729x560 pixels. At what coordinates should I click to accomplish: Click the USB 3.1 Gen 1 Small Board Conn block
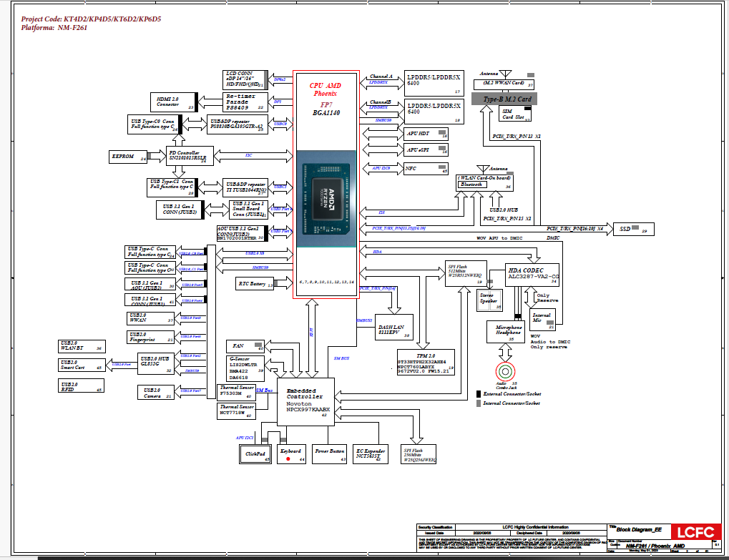(249, 209)
